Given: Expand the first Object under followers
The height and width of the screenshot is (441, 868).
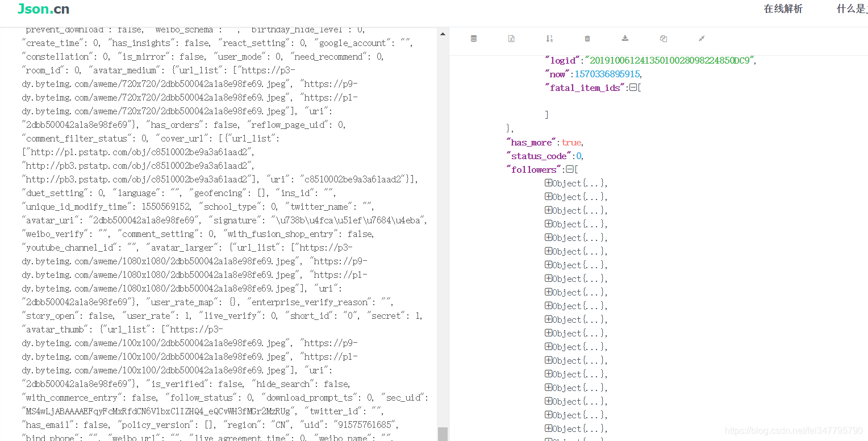Looking at the screenshot, I should (x=548, y=183).
